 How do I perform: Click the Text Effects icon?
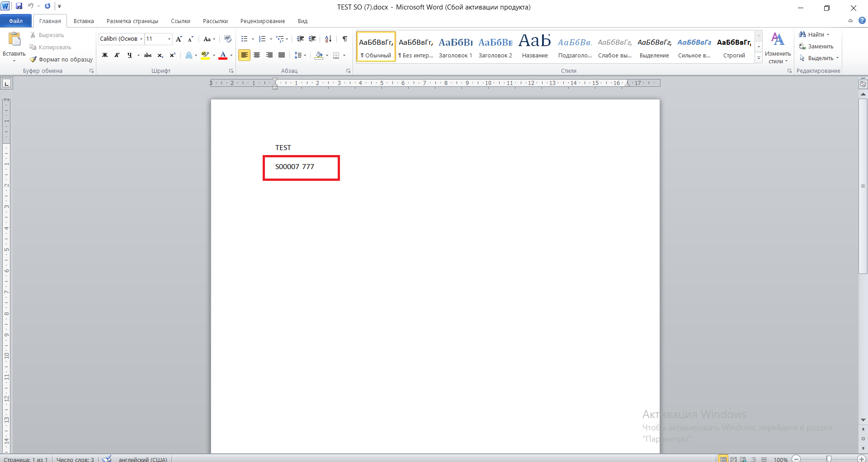click(x=189, y=55)
